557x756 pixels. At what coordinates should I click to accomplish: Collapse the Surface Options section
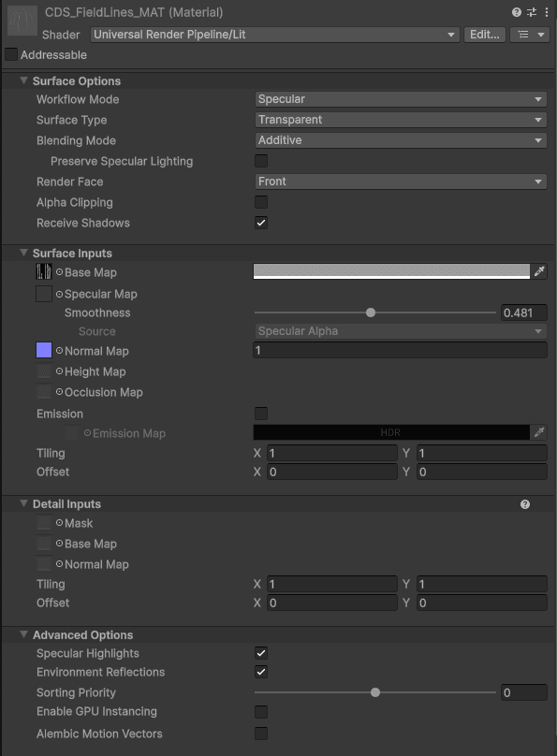[x=23, y=80]
